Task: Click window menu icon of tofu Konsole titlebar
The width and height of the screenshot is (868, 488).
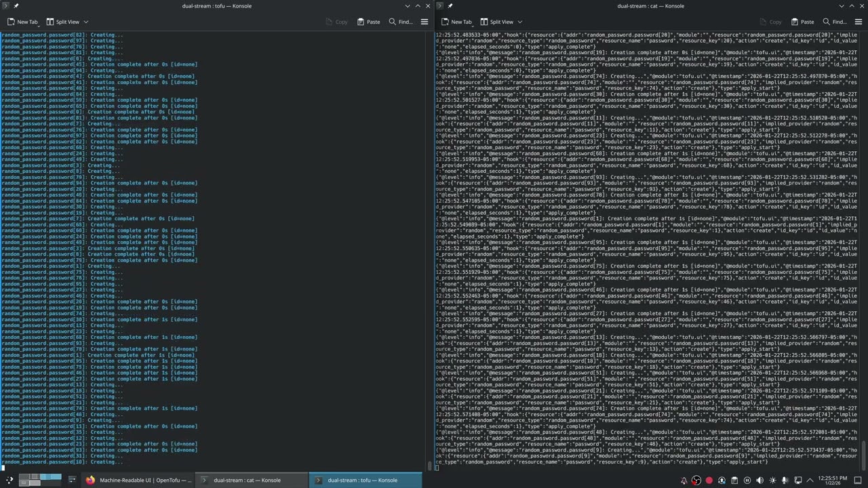Action: [x=5, y=6]
